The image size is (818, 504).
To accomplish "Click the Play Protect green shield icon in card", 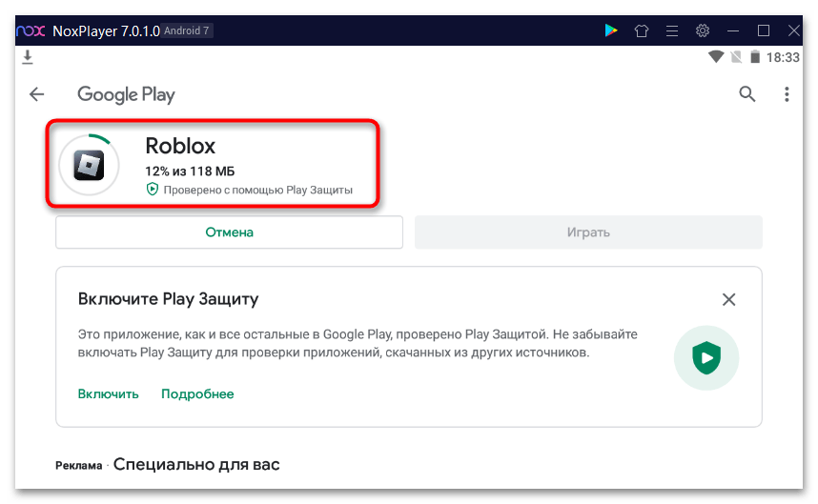I will point(706,358).
